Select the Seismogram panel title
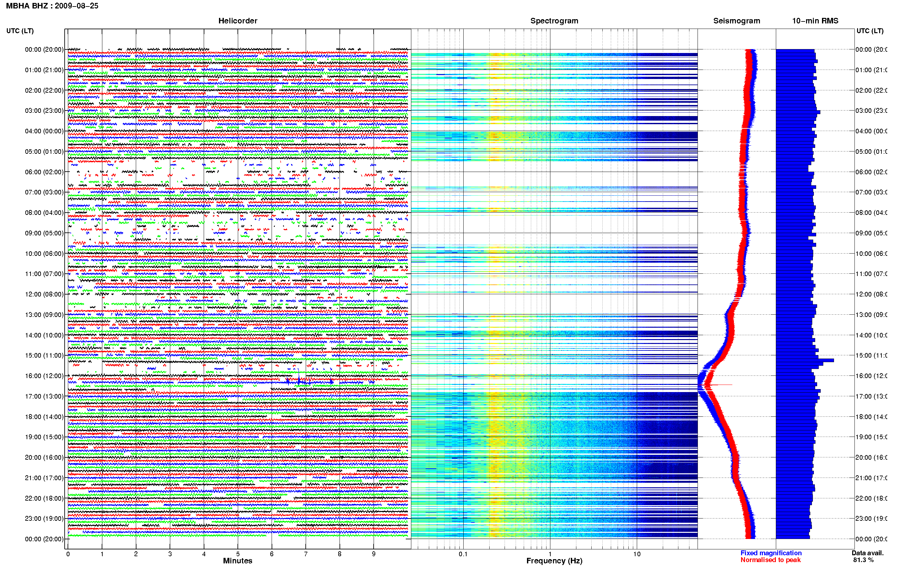This screenshot has height=578, width=924. (737, 21)
